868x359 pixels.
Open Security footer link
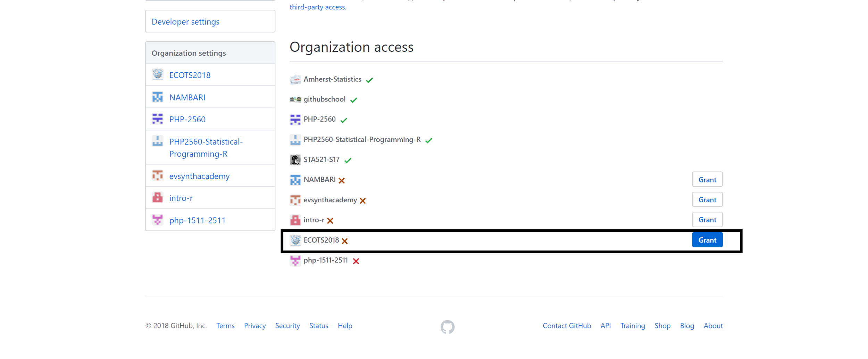(287, 326)
